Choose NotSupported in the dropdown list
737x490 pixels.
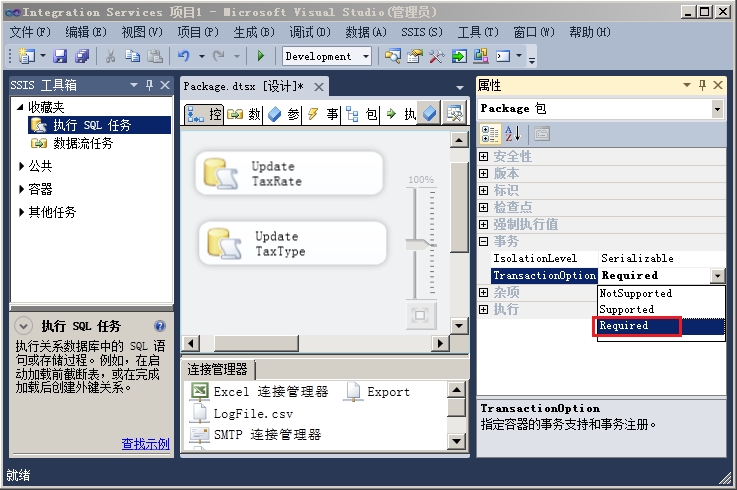tap(661, 293)
